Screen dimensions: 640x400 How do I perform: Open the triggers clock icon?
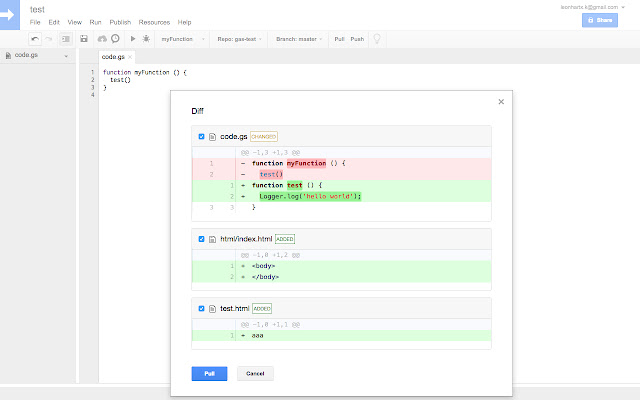[x=116, y=39]
